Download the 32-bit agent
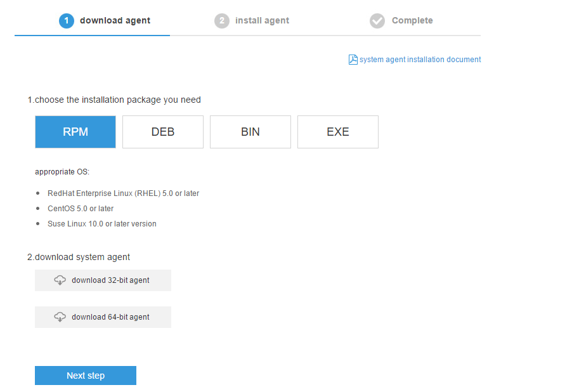This screenshot has width=572, height=392. click(x=110, y=280)
